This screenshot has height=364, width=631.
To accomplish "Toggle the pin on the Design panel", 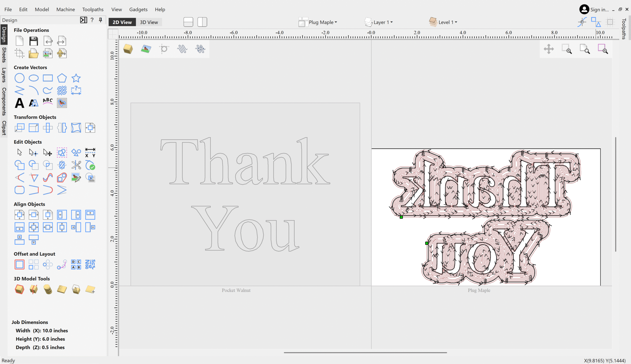I will (101, 20).
